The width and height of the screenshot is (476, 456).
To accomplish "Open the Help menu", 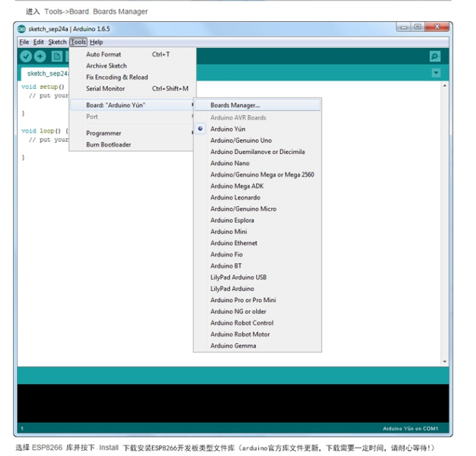I will point(96,42).
